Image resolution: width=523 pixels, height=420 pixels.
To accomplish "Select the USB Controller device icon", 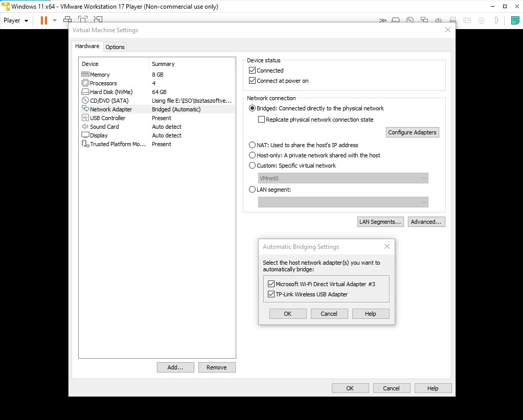I will tap(85, 118).
